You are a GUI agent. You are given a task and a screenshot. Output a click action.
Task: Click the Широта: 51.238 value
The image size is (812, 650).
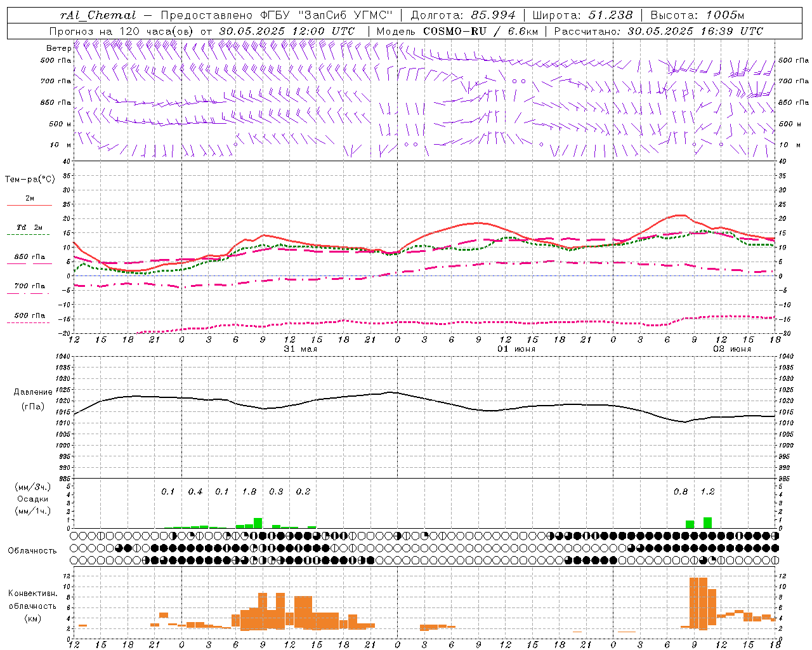click(582, 15)
